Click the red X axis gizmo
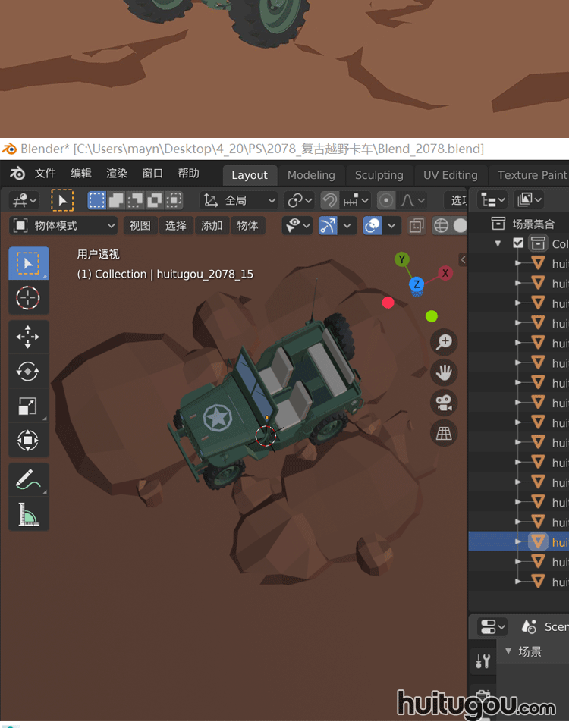 point(445,273)
